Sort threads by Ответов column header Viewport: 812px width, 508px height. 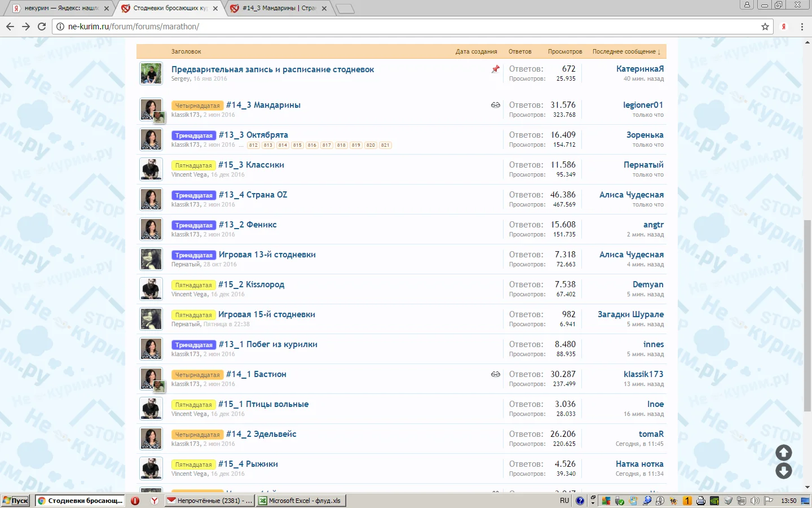(x=519, y=51)
